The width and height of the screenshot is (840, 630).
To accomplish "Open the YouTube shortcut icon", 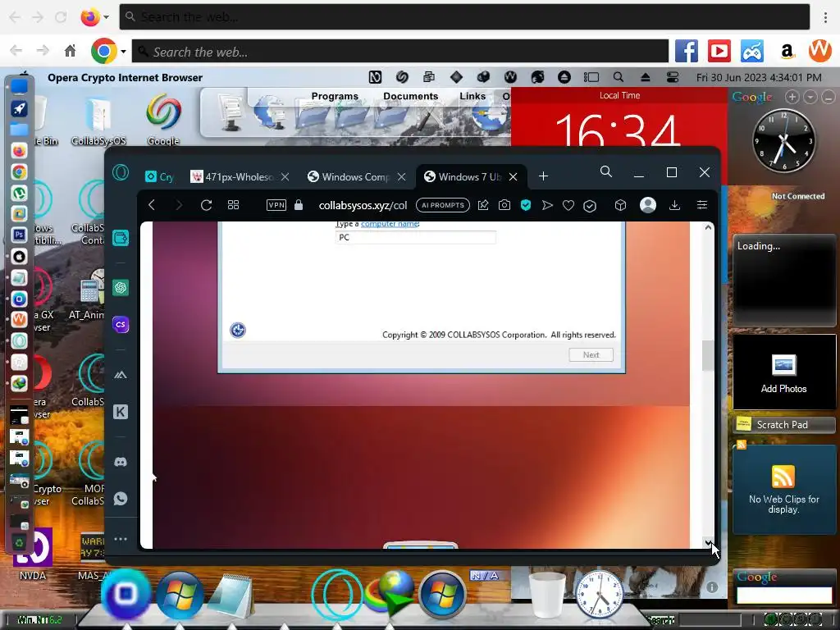I will (719, 52).
